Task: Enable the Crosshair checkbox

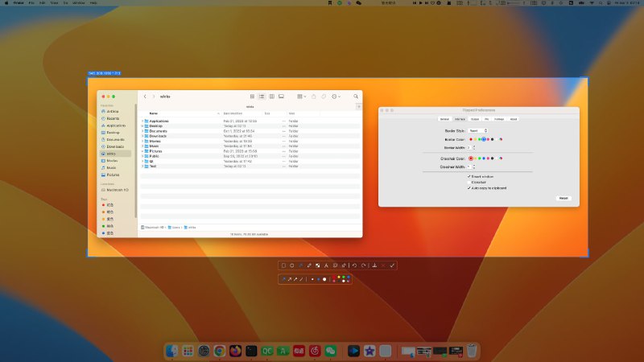Action: [469, 182]
